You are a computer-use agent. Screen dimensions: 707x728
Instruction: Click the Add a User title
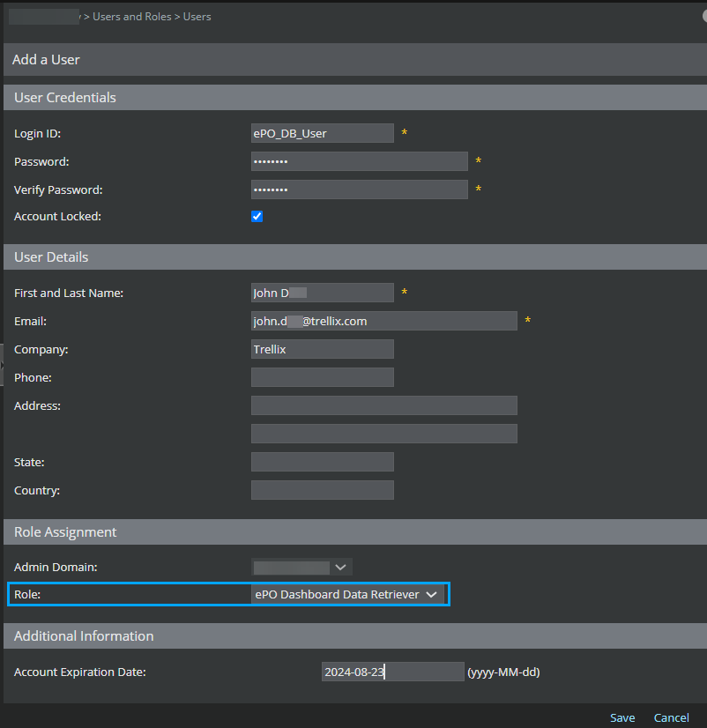point(46,60)
